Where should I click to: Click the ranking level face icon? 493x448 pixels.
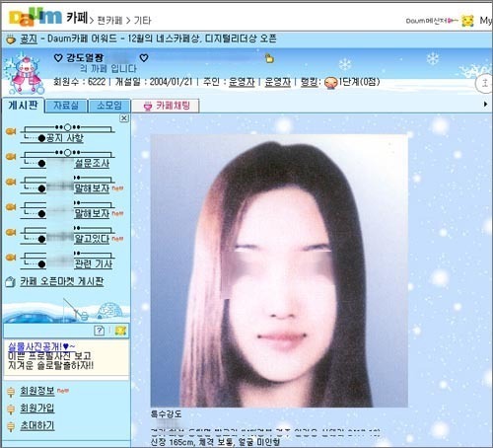[330, 82]
